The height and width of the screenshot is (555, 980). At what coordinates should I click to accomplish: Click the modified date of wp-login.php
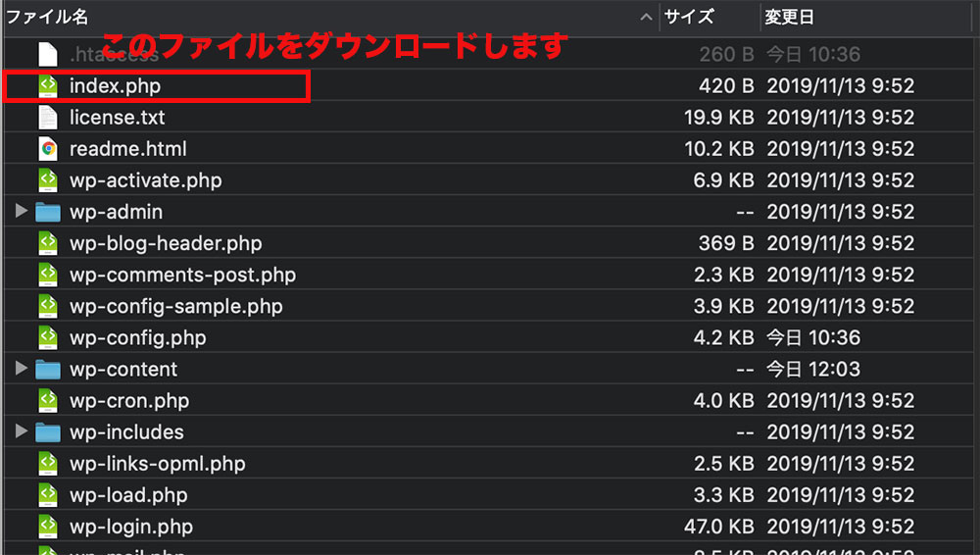pyautogui.click(x=841, y=527)
